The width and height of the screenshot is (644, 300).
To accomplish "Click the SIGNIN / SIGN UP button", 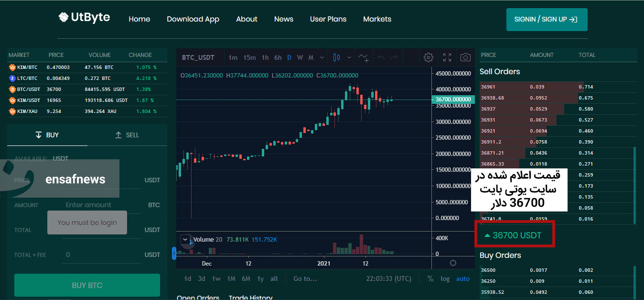I will pos(547,20).
